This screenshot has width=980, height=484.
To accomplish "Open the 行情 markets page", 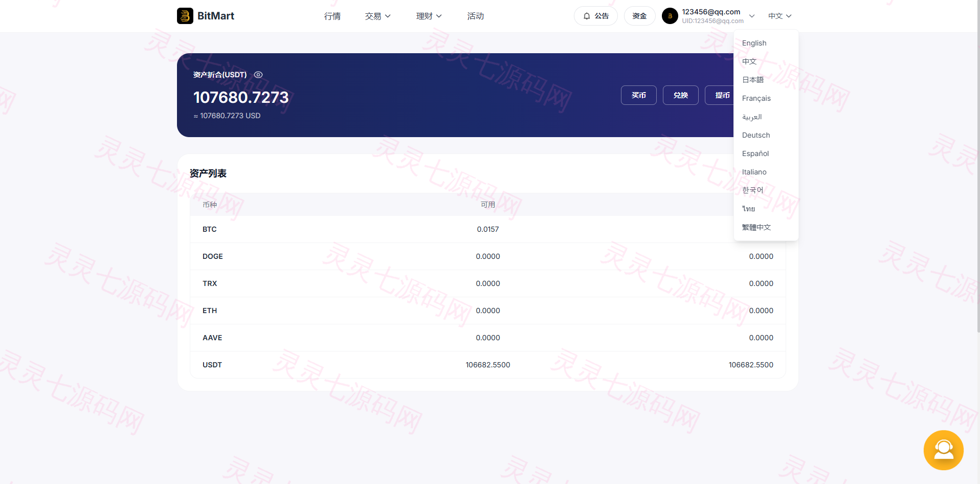I will [x=332, y=16].
